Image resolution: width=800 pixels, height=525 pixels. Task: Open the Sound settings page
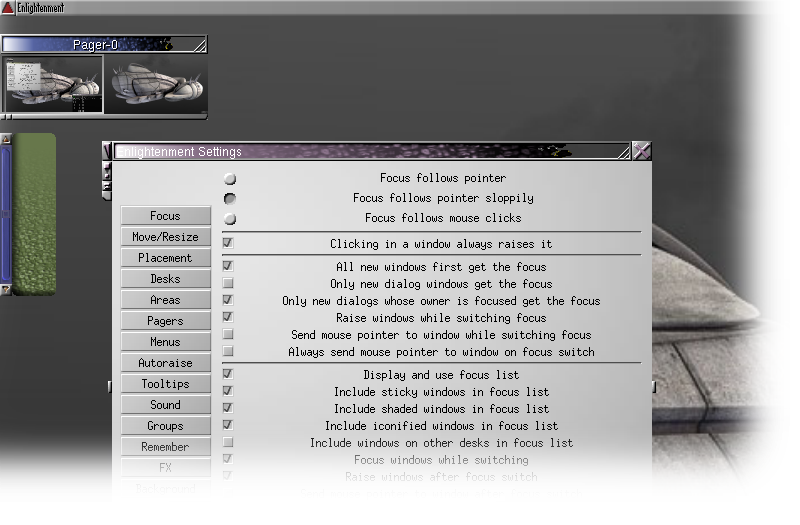pyautogui.click(x=165, y=405)
